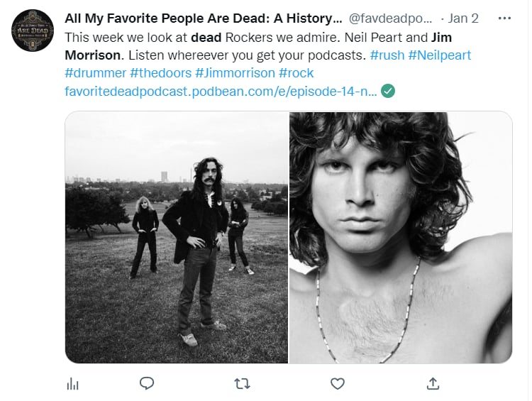Open the #Jimmorrison hashtag
532x401 pixels.
pos(235,73)
